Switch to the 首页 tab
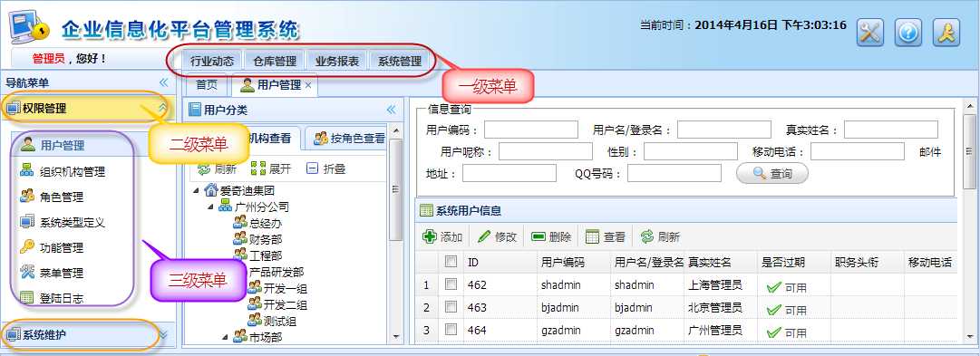Image resolution: width=980 pixels, height=356 pixels. coord(207,85)
